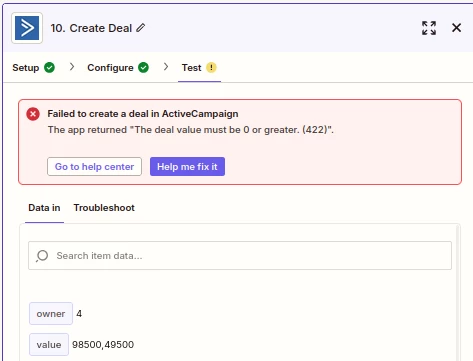The height and width of the screenshot is (361, 473).
Task: Click the green checkmark beside Setup
Action: tap(49, 67)
